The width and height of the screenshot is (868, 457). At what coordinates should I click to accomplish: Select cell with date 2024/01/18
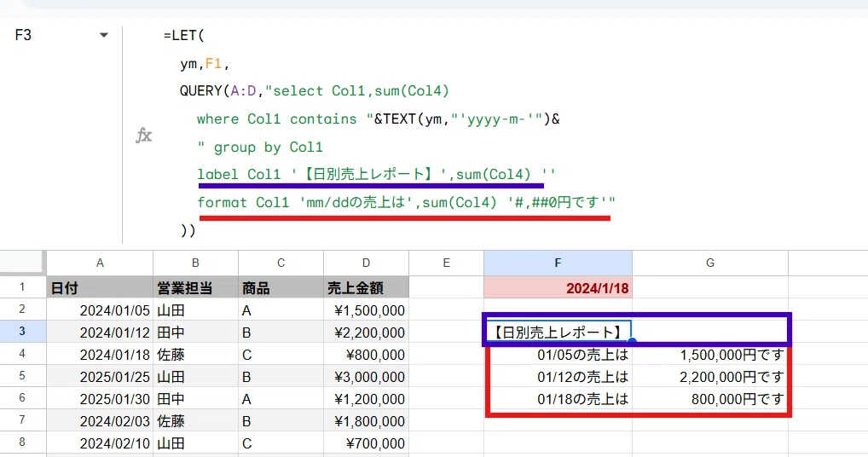[x=100, y=354]
